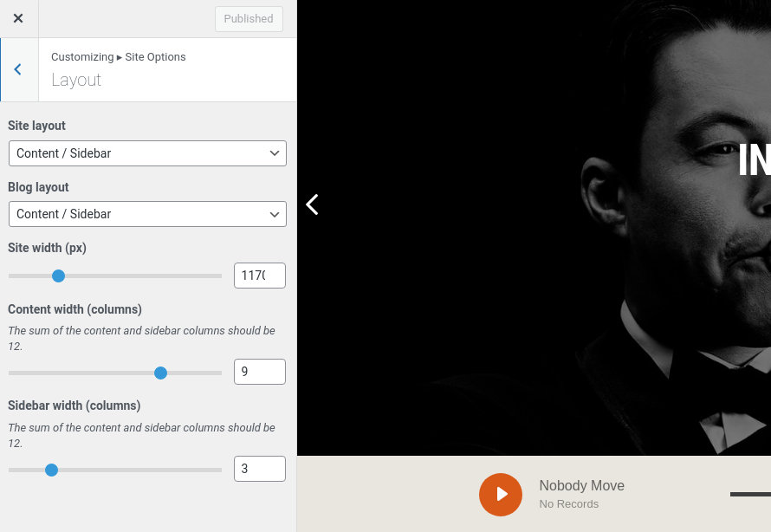
Task: Click the Site width slider handle
Action: [58, 276]
